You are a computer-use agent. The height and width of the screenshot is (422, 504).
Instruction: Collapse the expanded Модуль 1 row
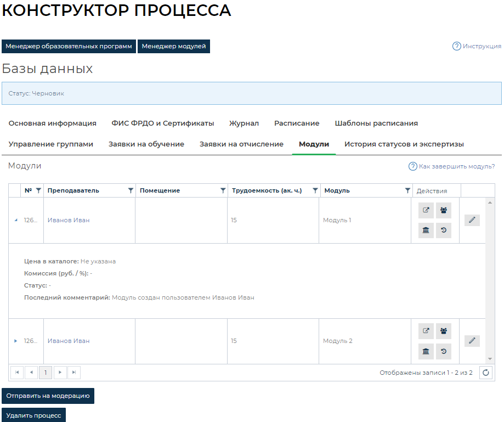pyautogui.click(x=15, y=220)
